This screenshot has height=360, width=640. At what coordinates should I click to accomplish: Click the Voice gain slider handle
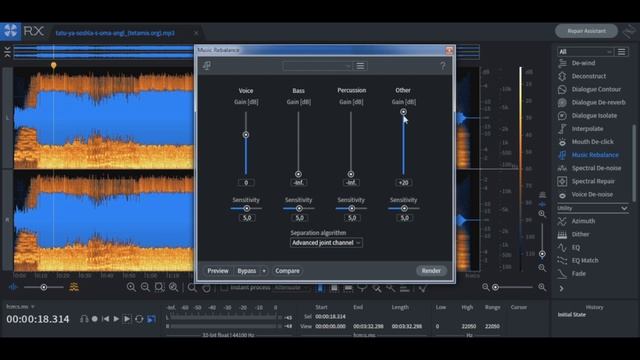click(x=246, y=135)
